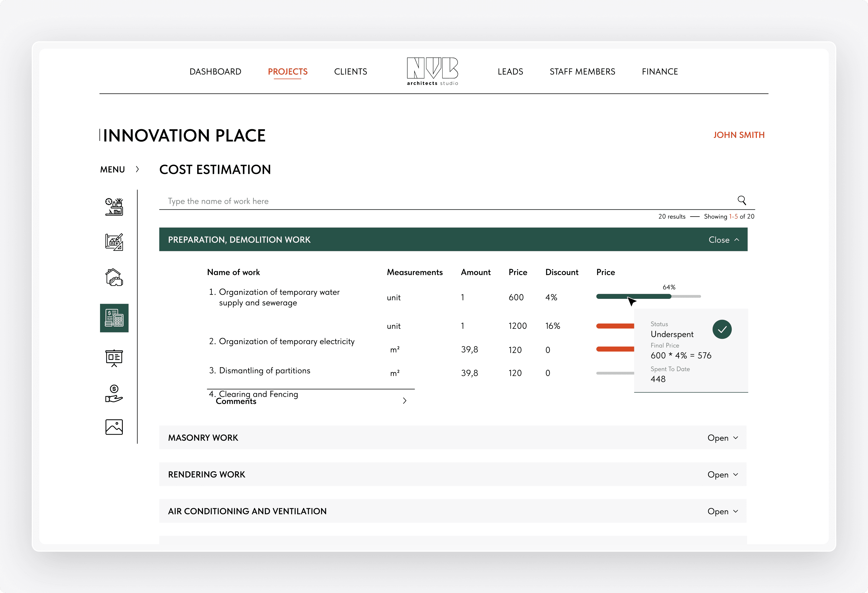Select 'Dismantling of partitions' row
The width and height of the screenshot is (868, 593).
click(x=260, y=370)
